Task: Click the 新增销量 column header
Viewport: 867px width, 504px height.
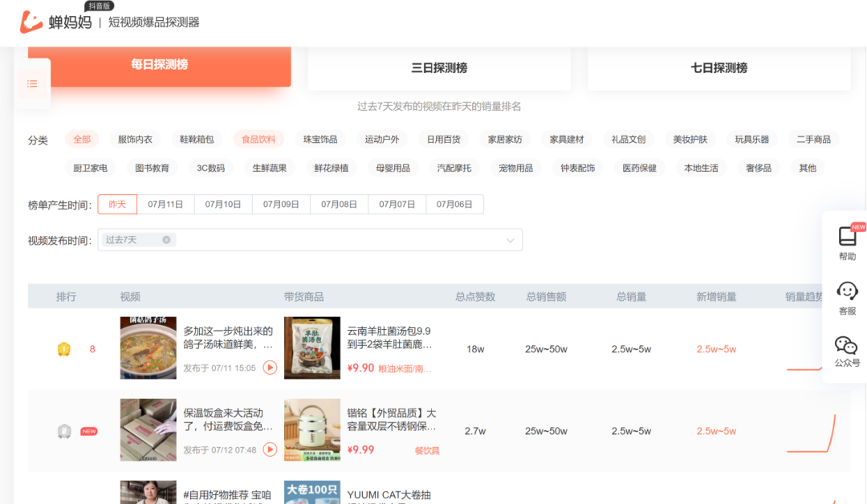Action: (x=716, y=297)
